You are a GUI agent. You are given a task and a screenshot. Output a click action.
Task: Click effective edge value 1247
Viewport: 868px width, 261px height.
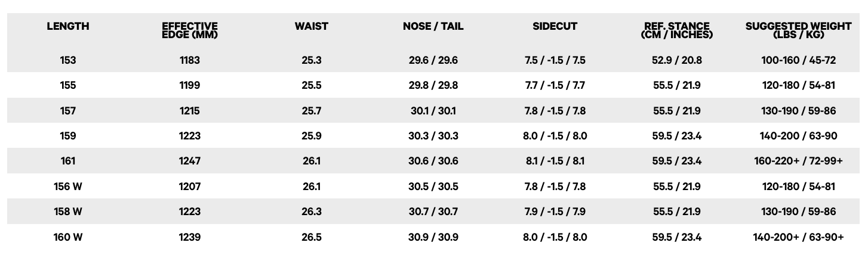[x=190, y=161]
